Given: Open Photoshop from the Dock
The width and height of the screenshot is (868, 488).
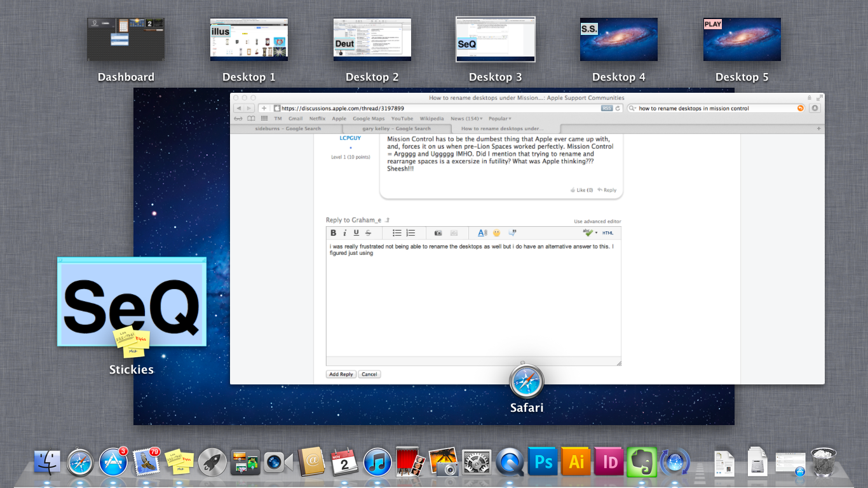Looking at the screenshot, I should (543, 462).
